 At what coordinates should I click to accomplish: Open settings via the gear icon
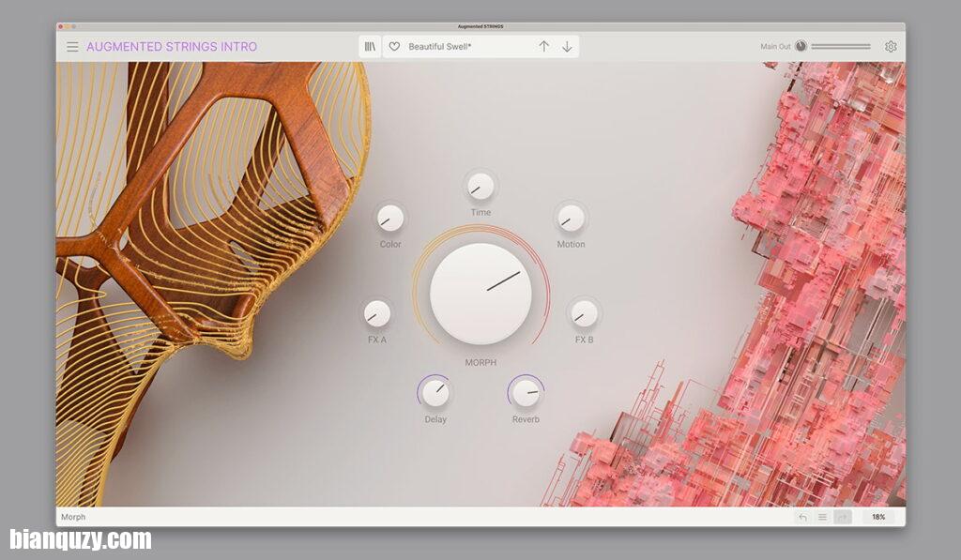(x=891, y=47)
